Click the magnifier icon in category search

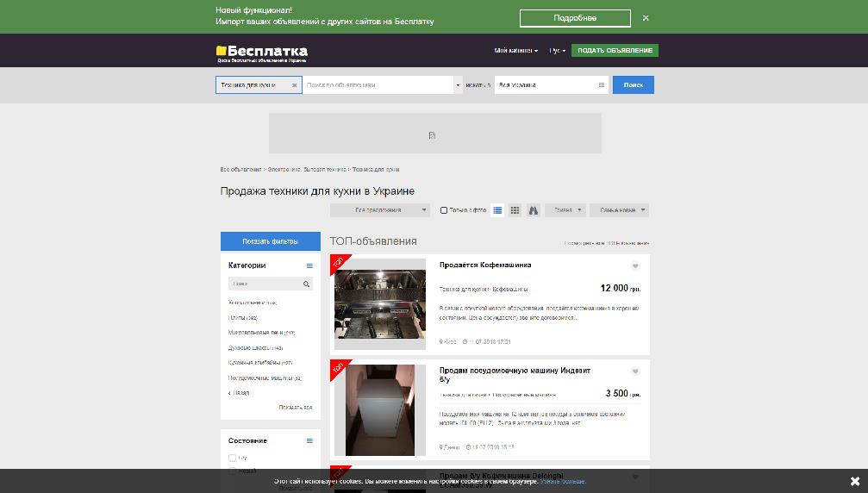(306, 284)
